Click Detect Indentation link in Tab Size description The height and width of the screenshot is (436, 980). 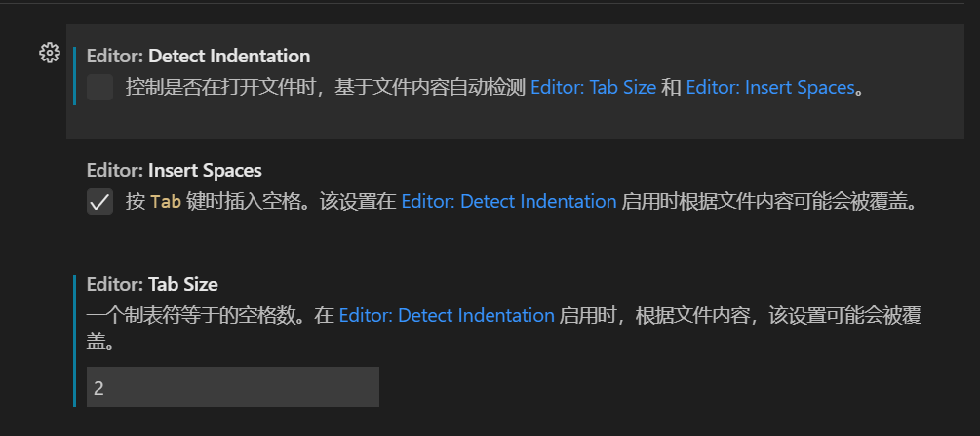click(x=447, y=315)
